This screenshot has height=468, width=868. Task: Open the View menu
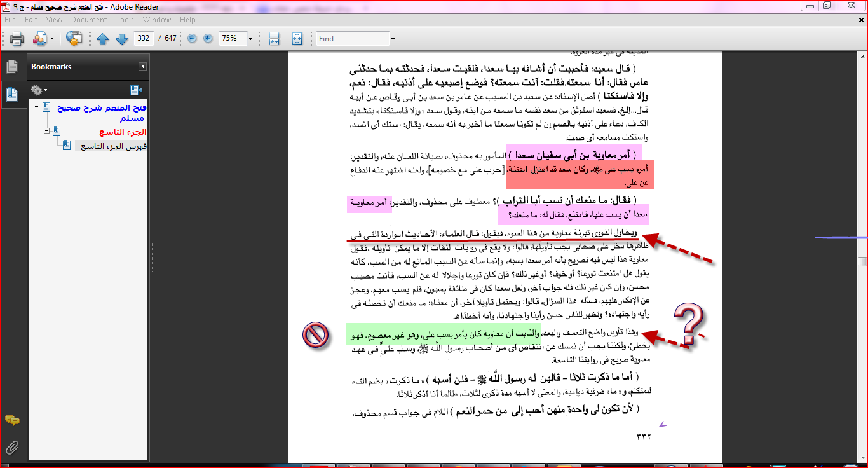click(x=54, y=20)
